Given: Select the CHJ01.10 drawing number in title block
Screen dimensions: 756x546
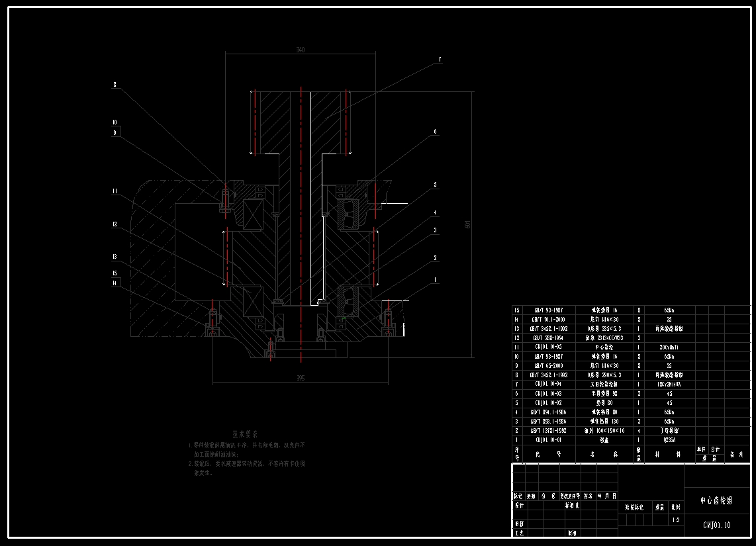Looking at the screenshot, I should (716, 525).
